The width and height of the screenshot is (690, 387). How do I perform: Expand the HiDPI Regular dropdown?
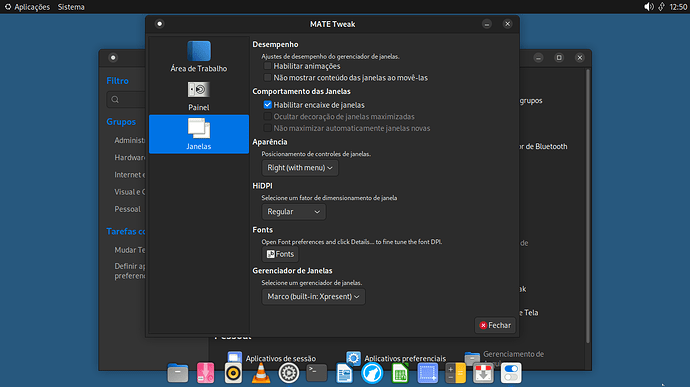coord(294,212)
